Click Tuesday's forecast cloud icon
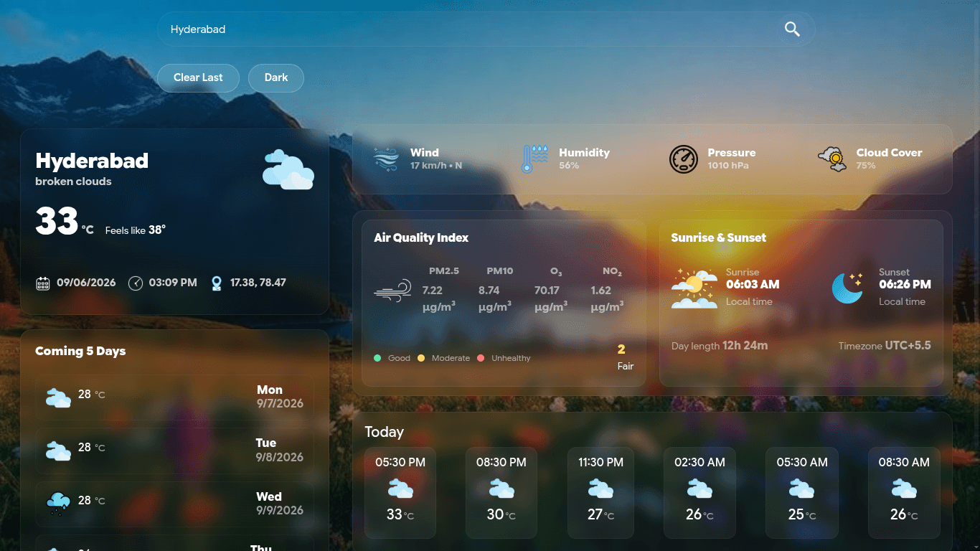 click(x=58, y=451)
